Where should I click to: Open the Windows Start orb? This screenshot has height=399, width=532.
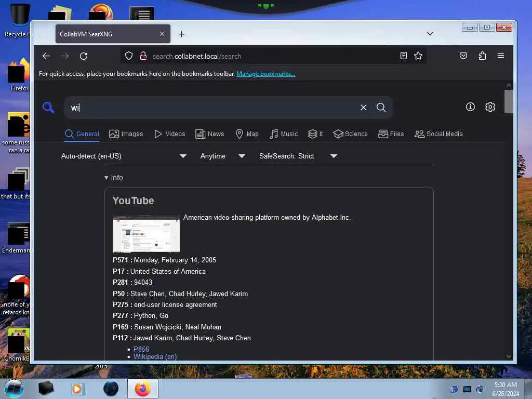coord(14,389)
